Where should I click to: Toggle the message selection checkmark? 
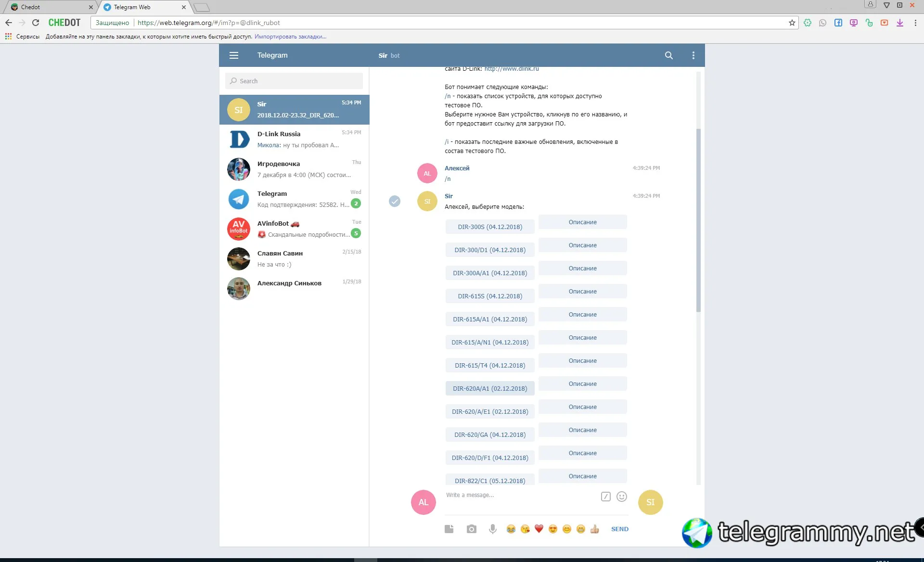[394, 201]
